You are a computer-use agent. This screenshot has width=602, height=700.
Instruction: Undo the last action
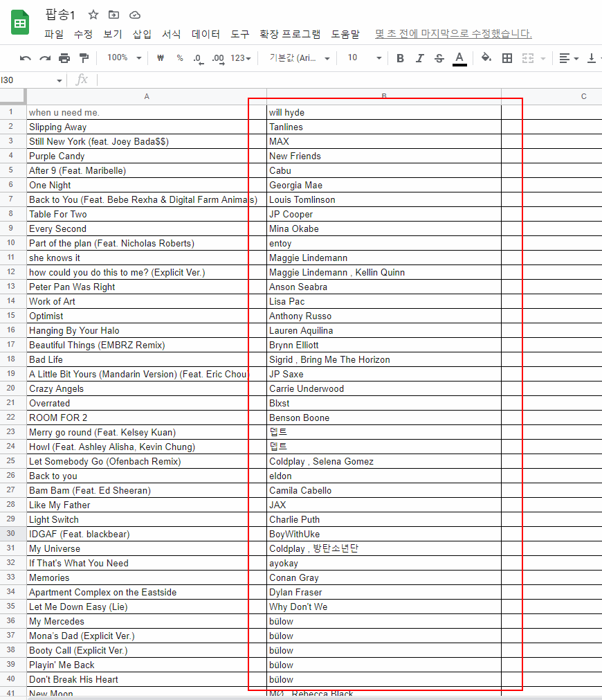[x=26, y=58]
